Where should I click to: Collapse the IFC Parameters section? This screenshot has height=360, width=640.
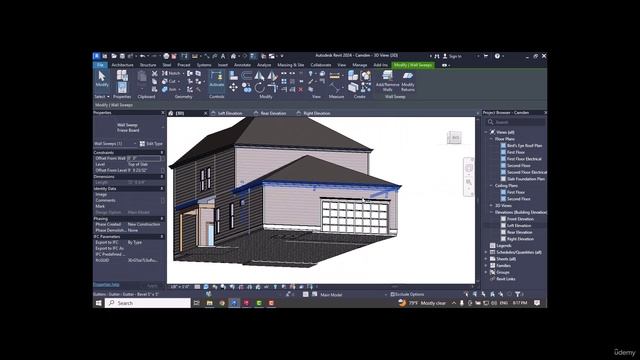[162, 237]
